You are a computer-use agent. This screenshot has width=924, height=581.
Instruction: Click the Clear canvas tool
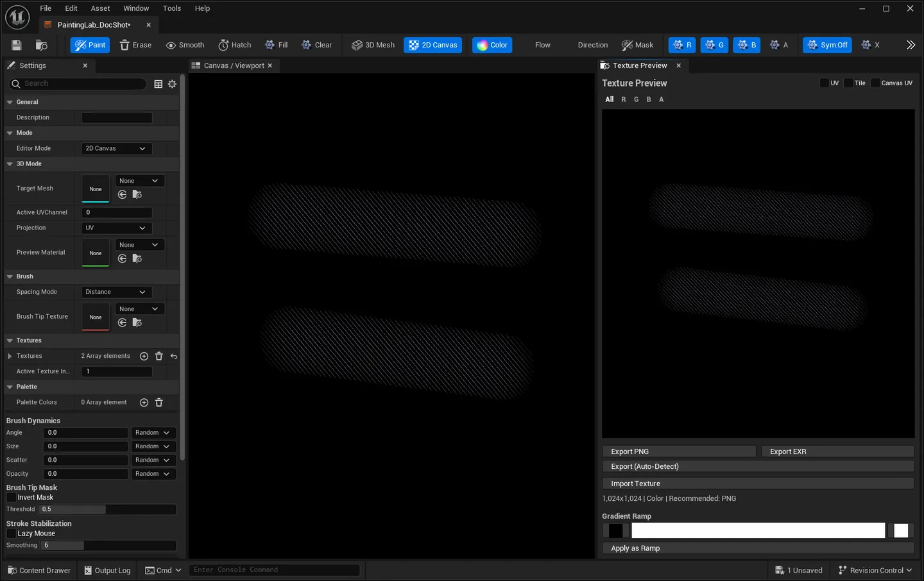click(x=317, y=45)
